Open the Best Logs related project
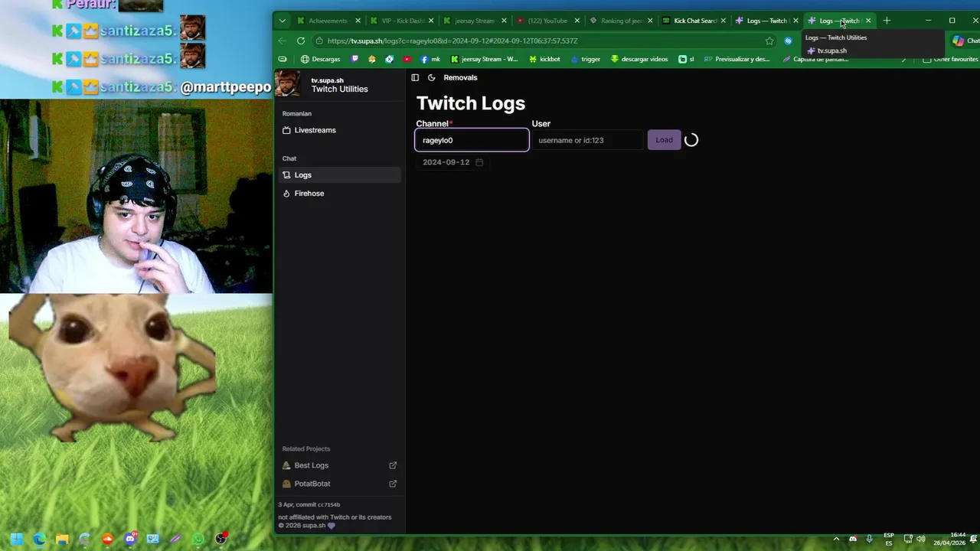 click(338, 465)
